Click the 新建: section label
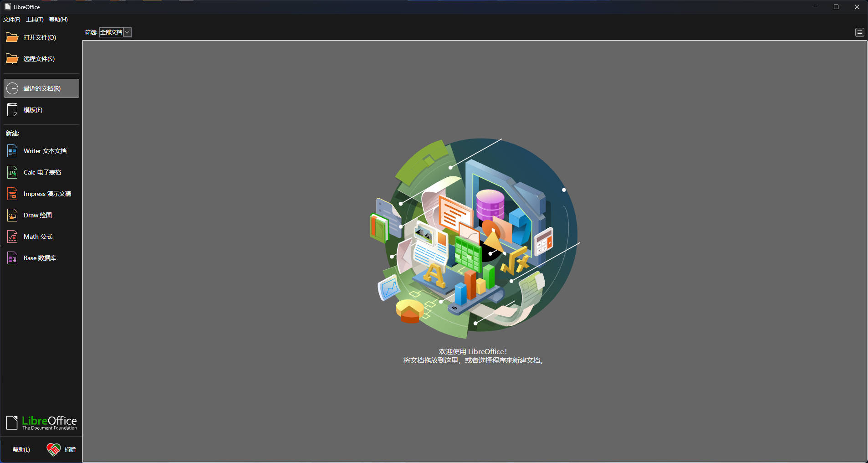 click(13, 134)
